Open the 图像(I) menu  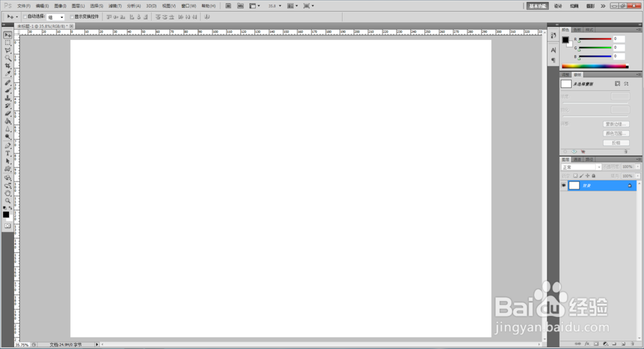60,6
